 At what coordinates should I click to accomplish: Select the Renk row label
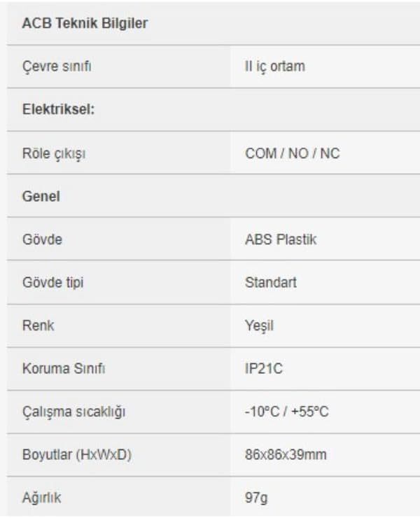point(38,325)
